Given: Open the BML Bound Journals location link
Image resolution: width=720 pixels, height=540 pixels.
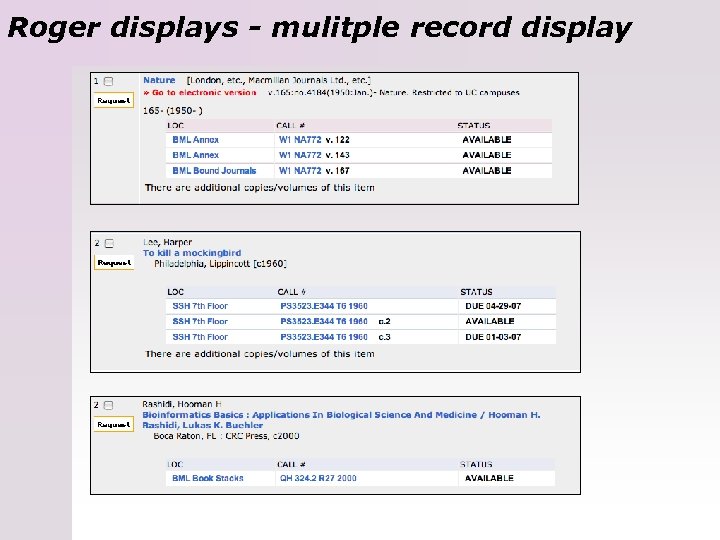Looking at the screenshot, I should (x=214, y=171).
